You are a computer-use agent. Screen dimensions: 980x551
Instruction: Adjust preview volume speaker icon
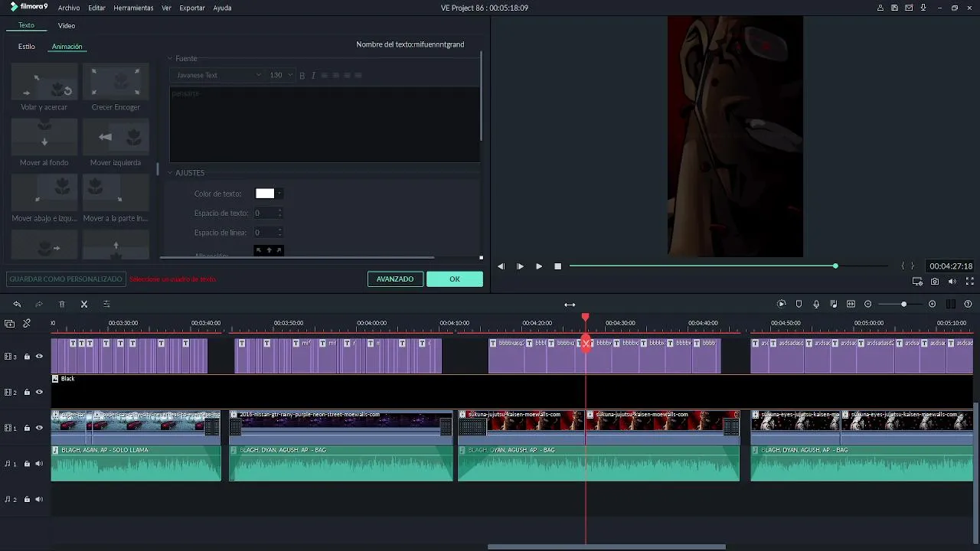[952, 282]
